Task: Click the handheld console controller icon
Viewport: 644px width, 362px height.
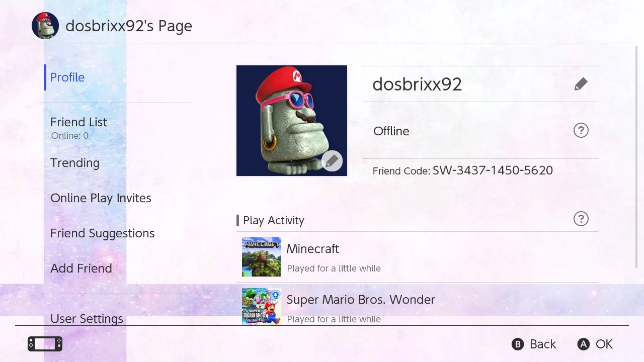Action: [x=45, y=344]
